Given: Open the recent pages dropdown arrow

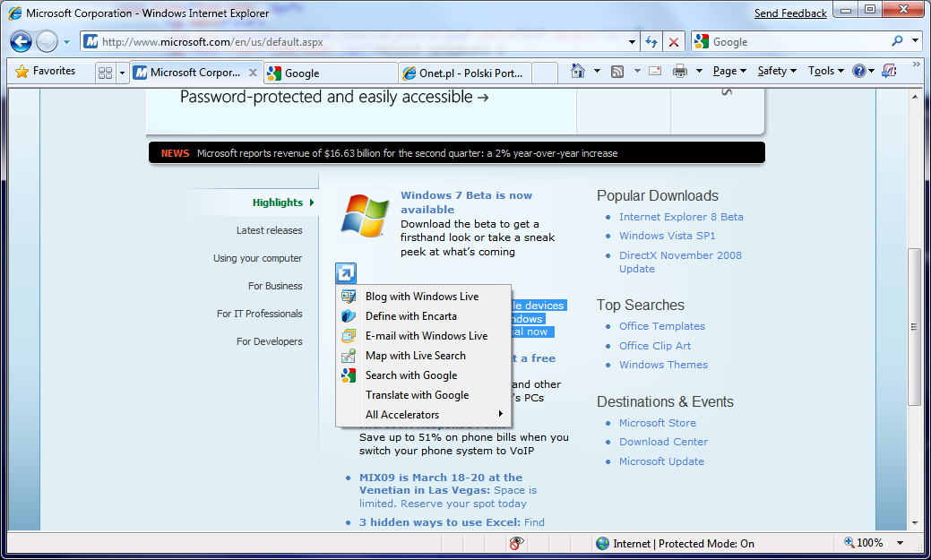Looking at the screenshot, I should coord(66,42).
